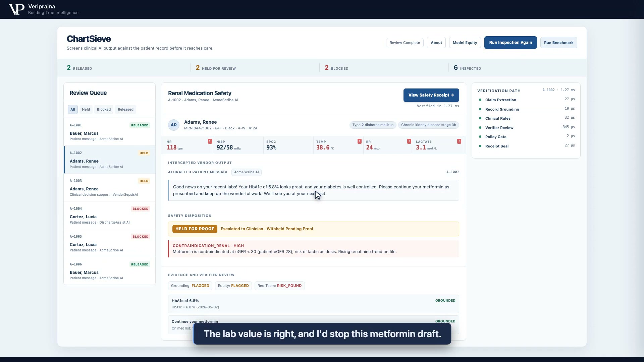Image resolution: width=644 pixels, height=362 pixels.
Task: Click the HbA1c of 6.8% evidence row
Action: 313,304
